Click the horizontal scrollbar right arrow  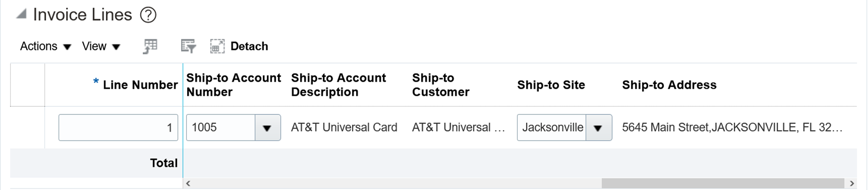click(852, 183)
